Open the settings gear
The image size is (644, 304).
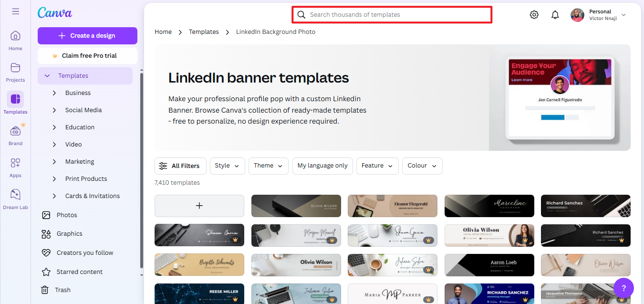click(534, 14)
